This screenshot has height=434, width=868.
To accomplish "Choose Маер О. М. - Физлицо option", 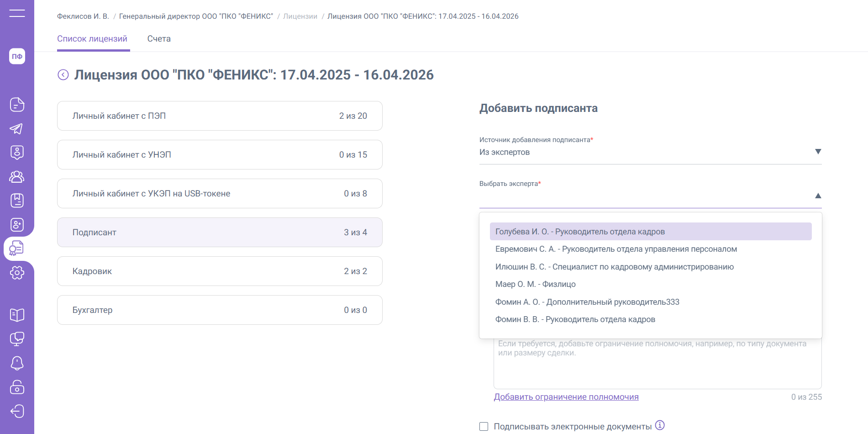I will (x=535, y=284).
